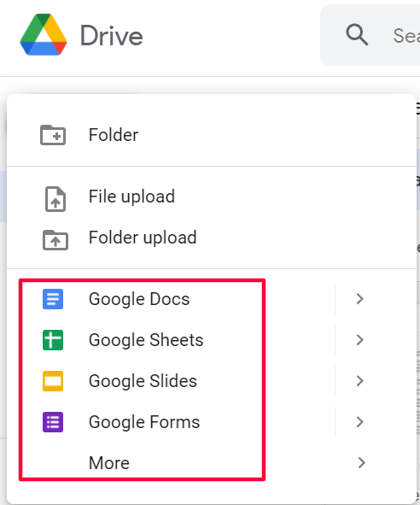Expand the Google Docs submenu arrow
This screenshot has width=420, height=505.
pos(359,299)
